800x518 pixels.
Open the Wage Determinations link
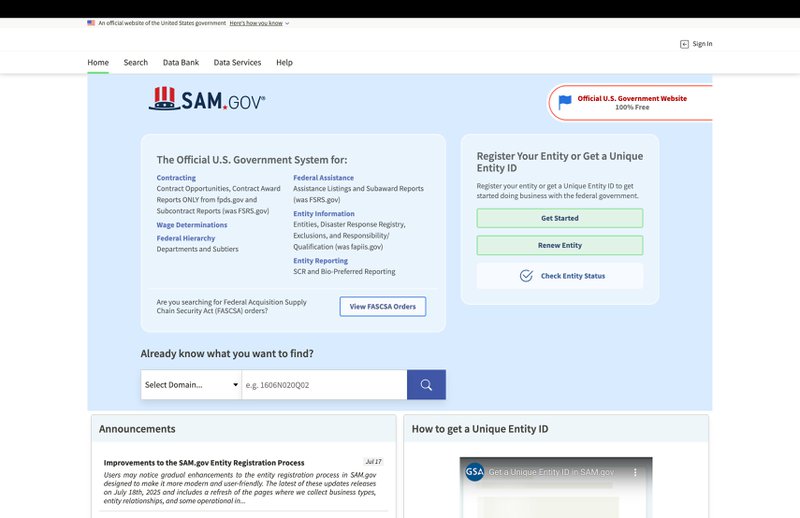point(192,225)
